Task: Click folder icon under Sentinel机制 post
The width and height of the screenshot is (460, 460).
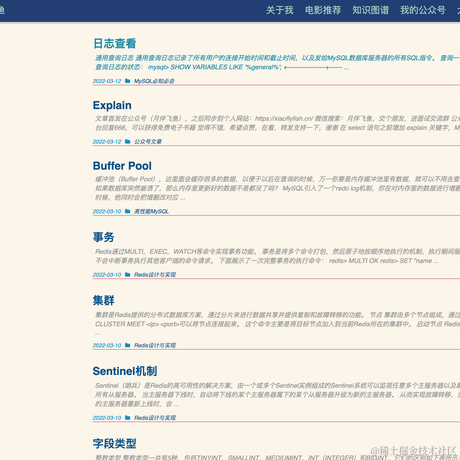Action: click(x=127, y=417)
